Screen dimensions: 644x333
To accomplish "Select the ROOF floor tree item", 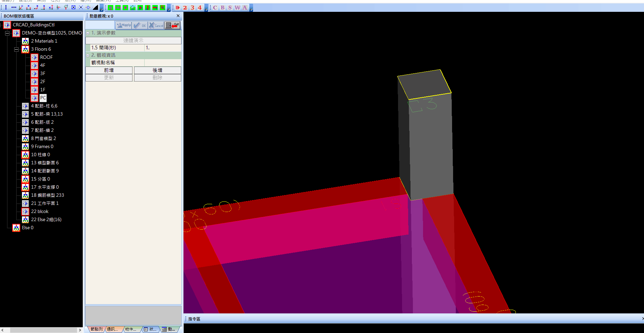I will (x=46, y=57).
